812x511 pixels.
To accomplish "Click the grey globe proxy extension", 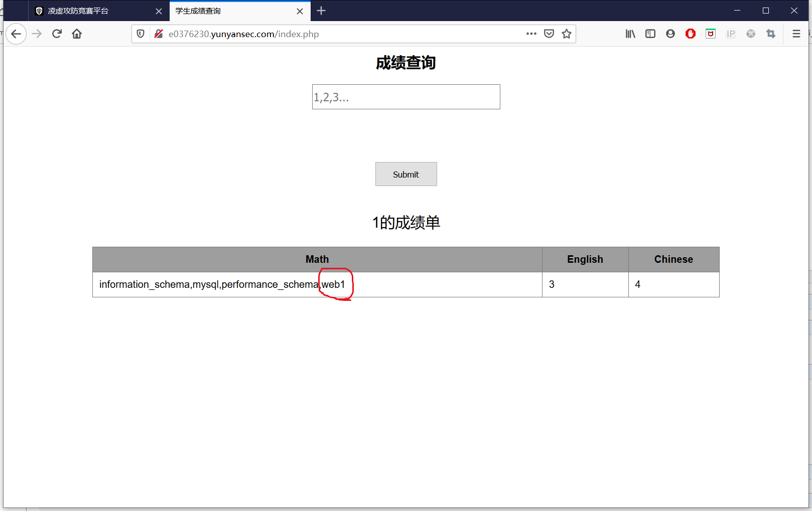I will click(751, 34).
